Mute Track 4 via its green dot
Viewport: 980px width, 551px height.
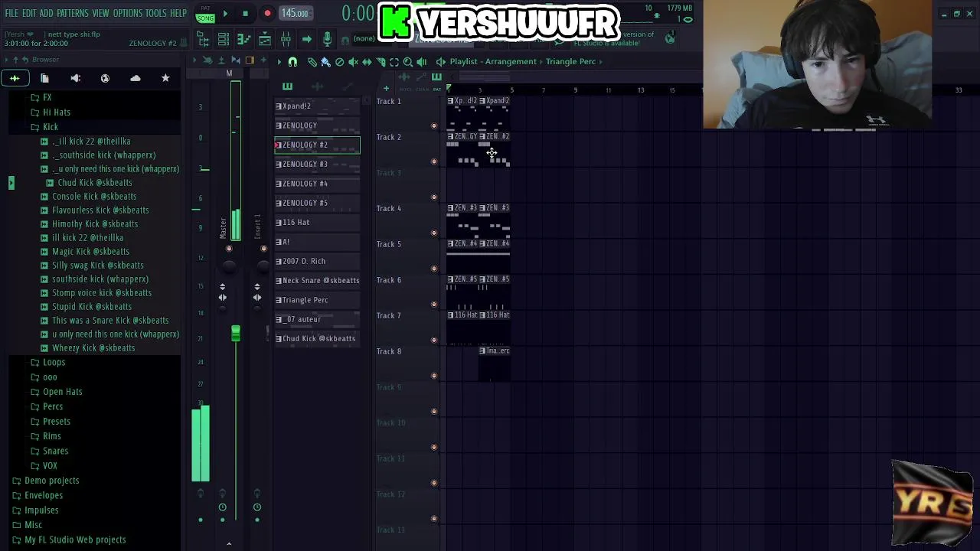[x=434, y=233]
